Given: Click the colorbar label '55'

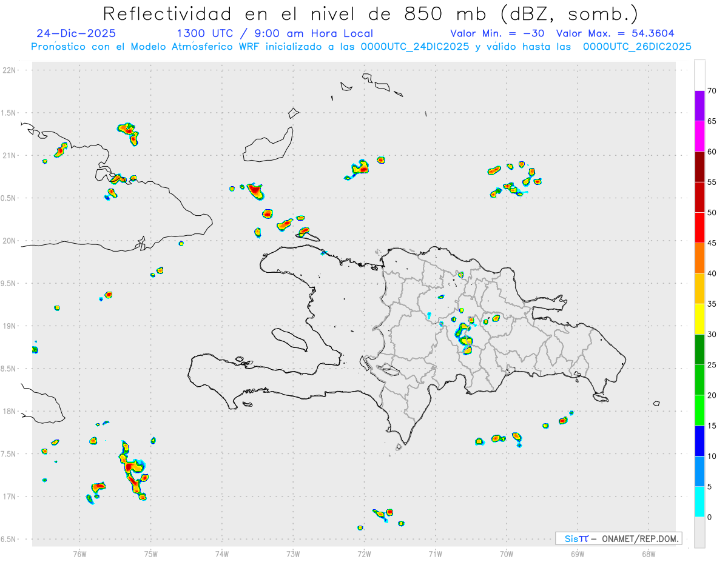Looking at the screenshot, I should pyautogui.click(x=712, y=182).
